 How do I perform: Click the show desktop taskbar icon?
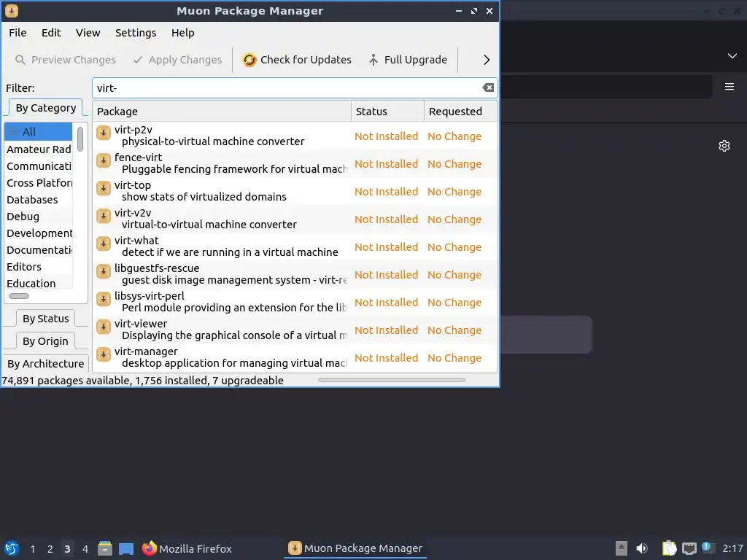click(x=126, y=548)
